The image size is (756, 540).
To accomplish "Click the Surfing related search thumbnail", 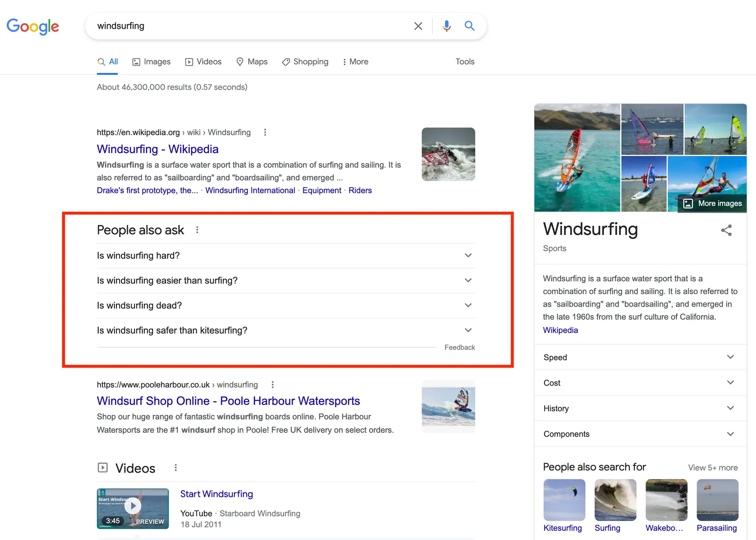I will (x=615, y=500).
